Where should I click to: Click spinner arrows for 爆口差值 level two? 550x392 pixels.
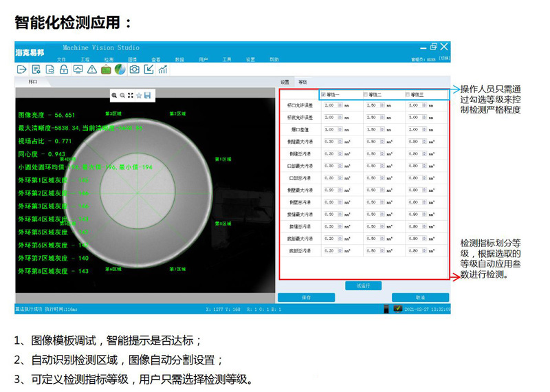pyautogui.click(x=382, y=129)
